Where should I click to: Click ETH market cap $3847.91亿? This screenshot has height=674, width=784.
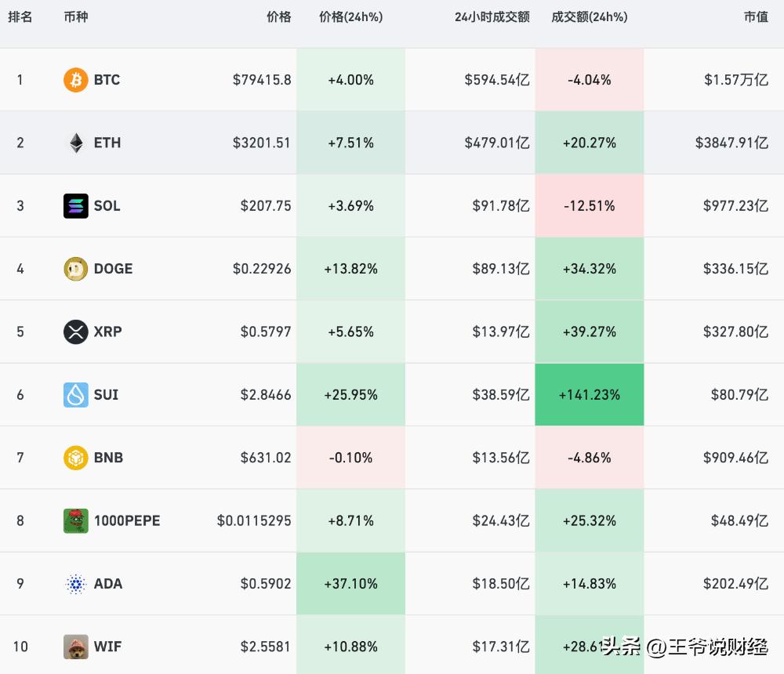click(731, 143)
